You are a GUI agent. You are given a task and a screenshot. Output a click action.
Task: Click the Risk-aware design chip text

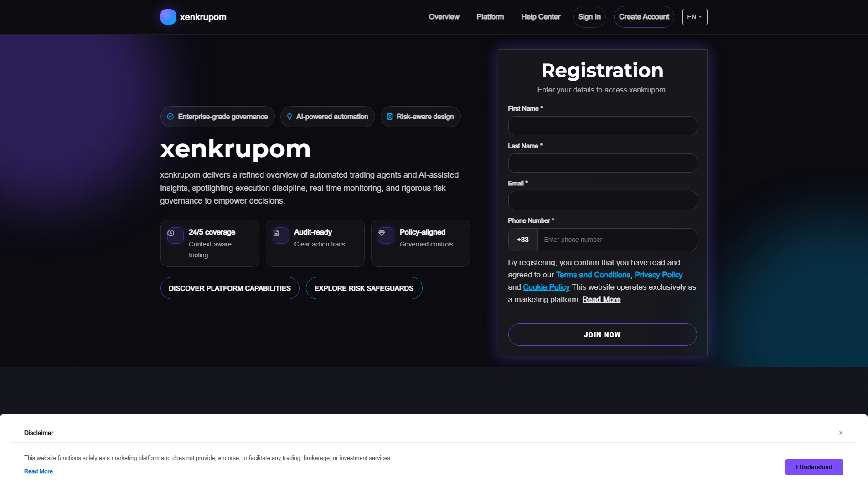425,117
